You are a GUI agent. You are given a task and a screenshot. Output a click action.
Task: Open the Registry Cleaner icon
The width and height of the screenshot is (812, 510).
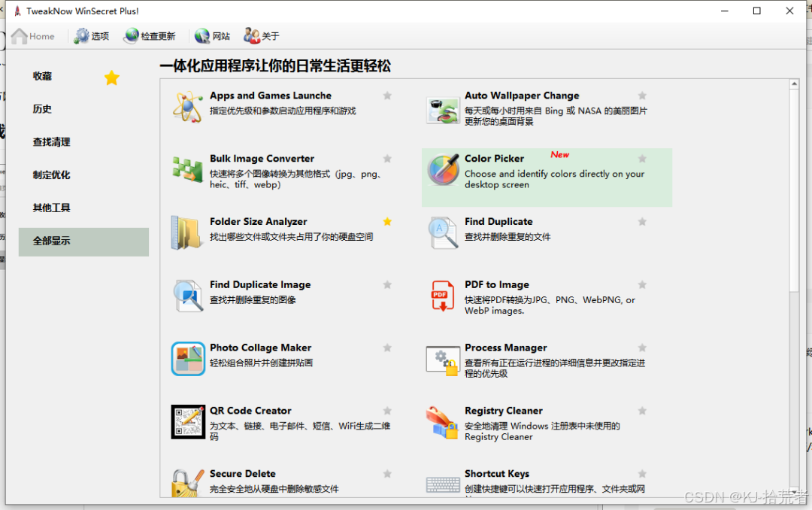click(x=442, y=423)
